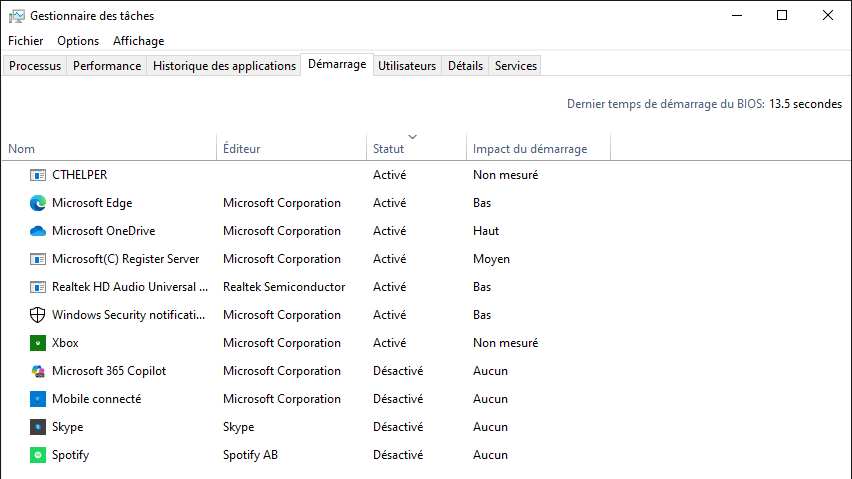
Task: Select the Microsoft Edge entry name
Action: click(92, 203)
